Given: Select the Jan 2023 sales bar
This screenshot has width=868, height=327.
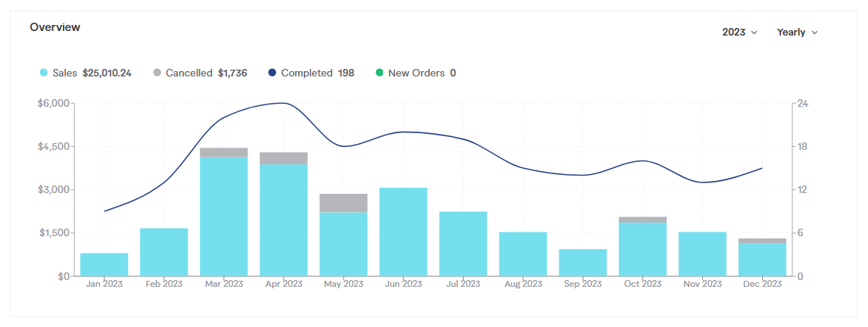Looking at the screenshot, I should [104, 264].
